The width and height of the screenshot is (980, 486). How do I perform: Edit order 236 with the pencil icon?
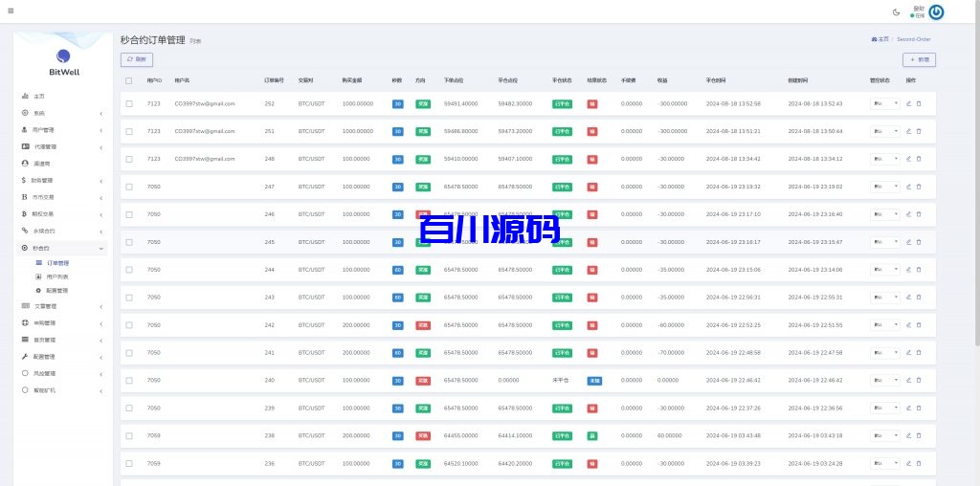click(909, 463)
